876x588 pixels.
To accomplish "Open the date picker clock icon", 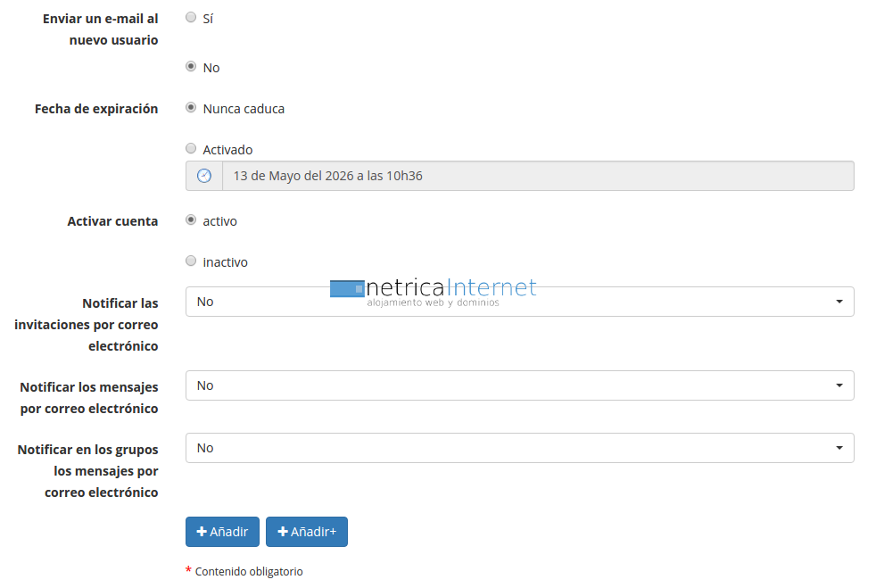I will pyautogui.click(x=204, y=176).
